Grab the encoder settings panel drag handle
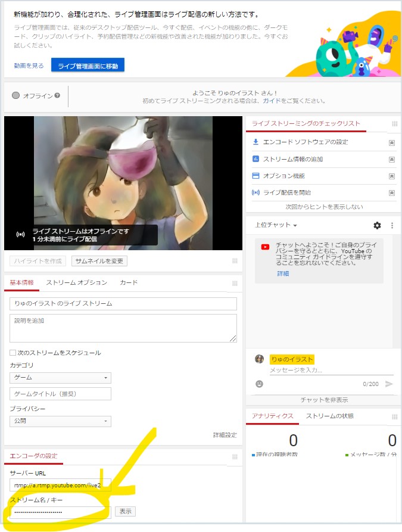 point(235,457)
